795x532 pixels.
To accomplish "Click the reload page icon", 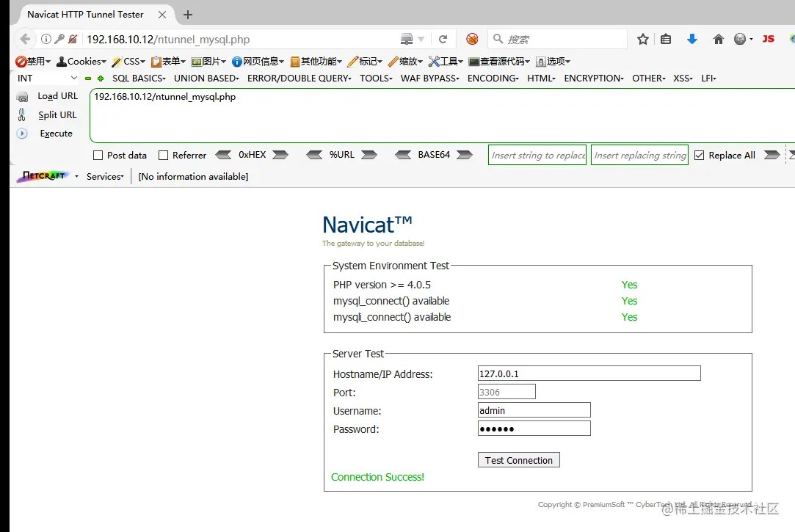I will pyautogui.click(x=443, y=39).
